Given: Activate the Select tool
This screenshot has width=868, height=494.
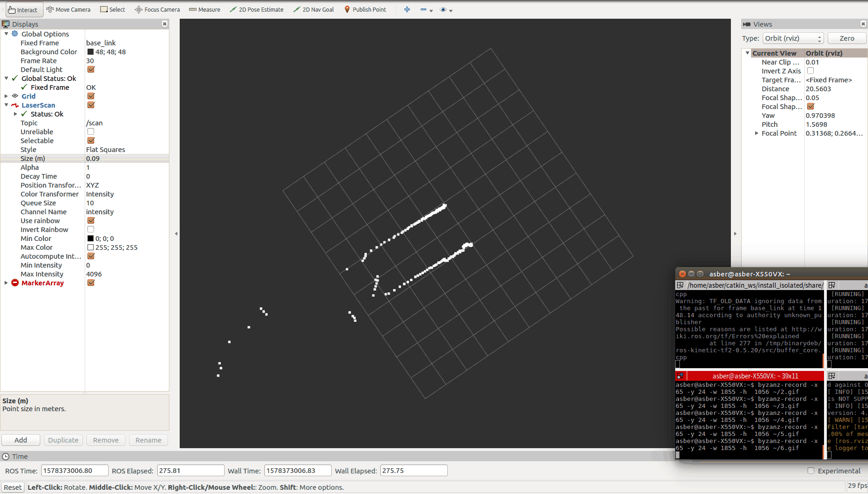Looking at the screenshot, I should (113, 9).
